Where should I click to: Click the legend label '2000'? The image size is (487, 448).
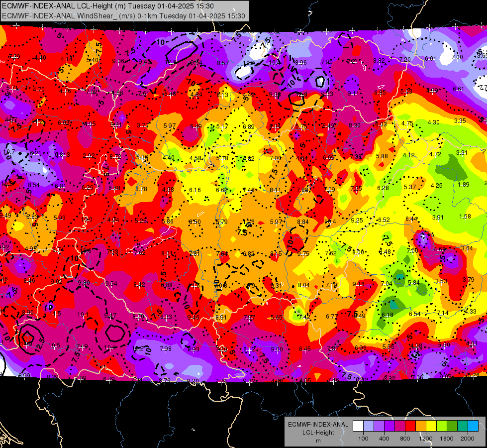(468, 439)
